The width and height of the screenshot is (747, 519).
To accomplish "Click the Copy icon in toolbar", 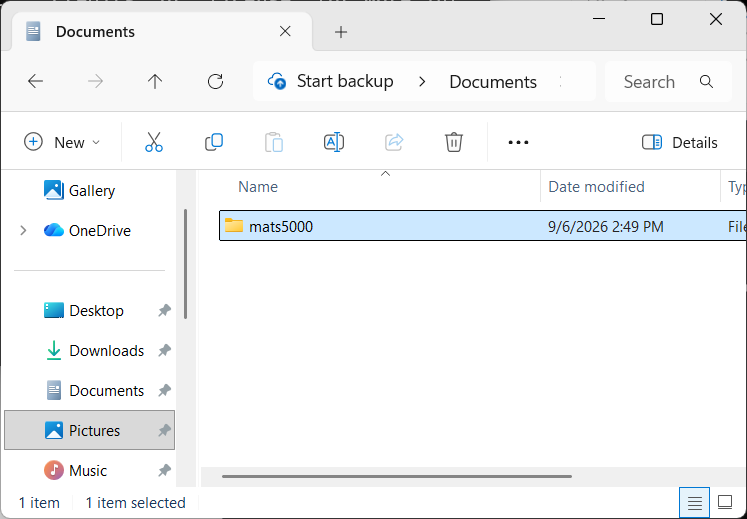I will tap(214, 142).
